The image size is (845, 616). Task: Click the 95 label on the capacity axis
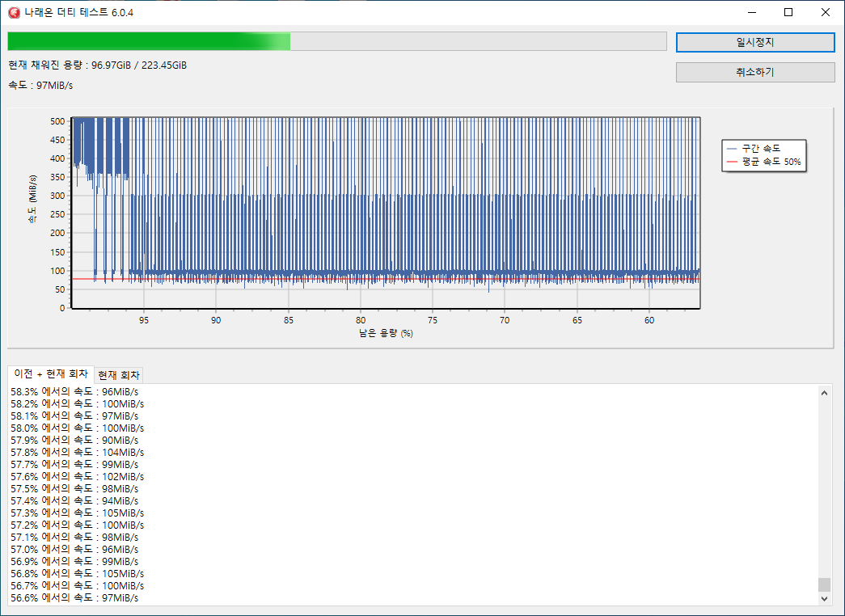[144, 320]
